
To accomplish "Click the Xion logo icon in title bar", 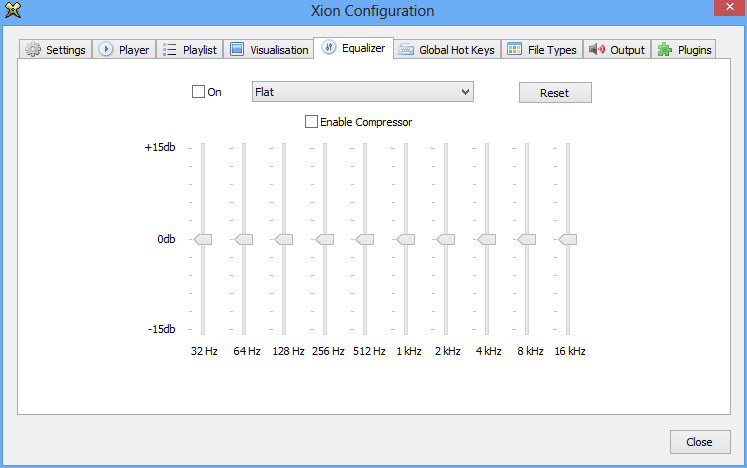I will [13, 10].
